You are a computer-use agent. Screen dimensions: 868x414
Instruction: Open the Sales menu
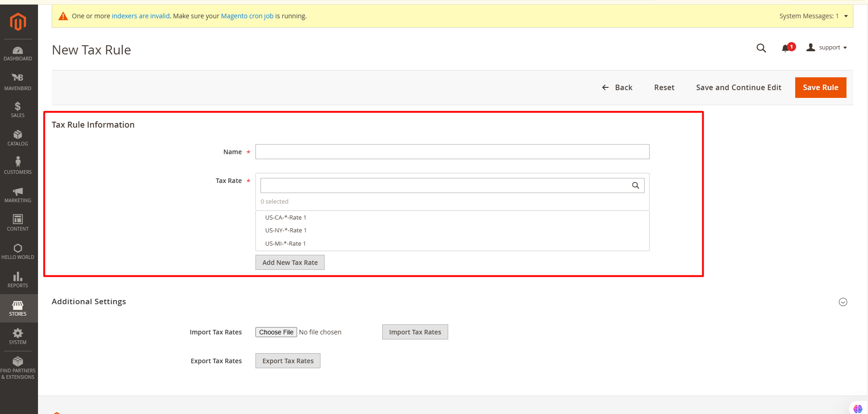point(18,110)
